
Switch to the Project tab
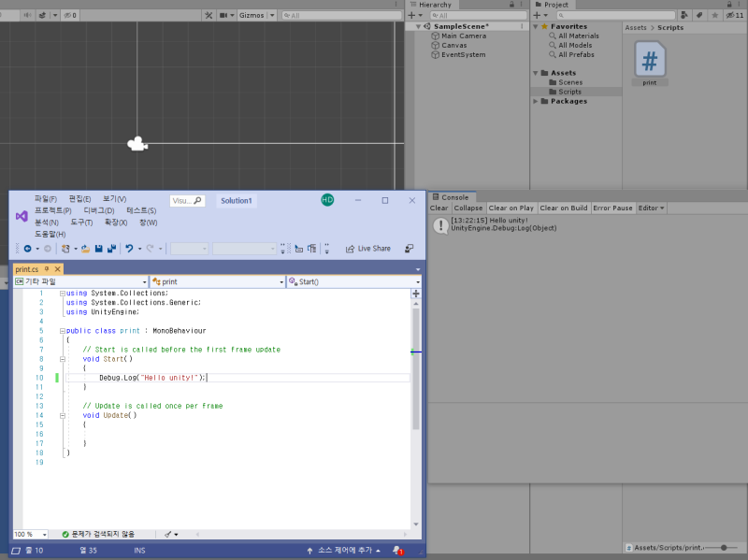(x=552, y=5)
